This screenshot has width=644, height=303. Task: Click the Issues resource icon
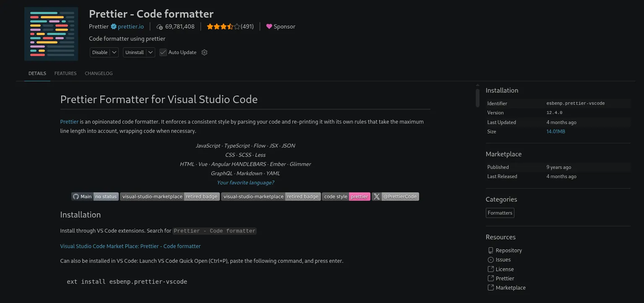pos(490,260)
